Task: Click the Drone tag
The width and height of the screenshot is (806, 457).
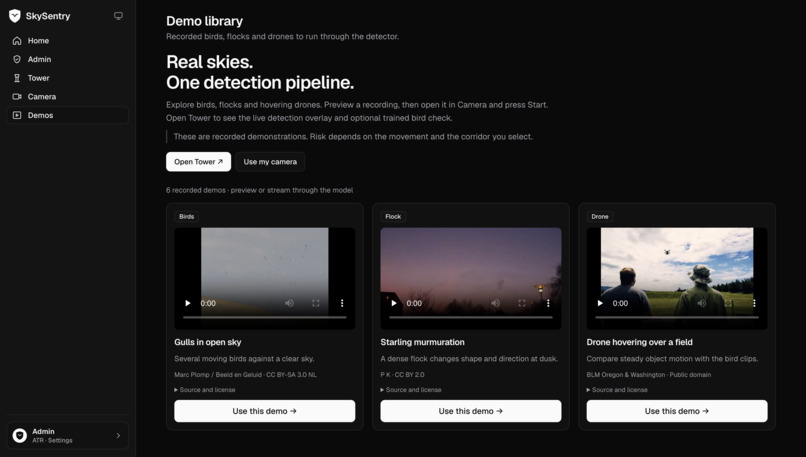Action: pyautogui.click(x=600, y=216)
